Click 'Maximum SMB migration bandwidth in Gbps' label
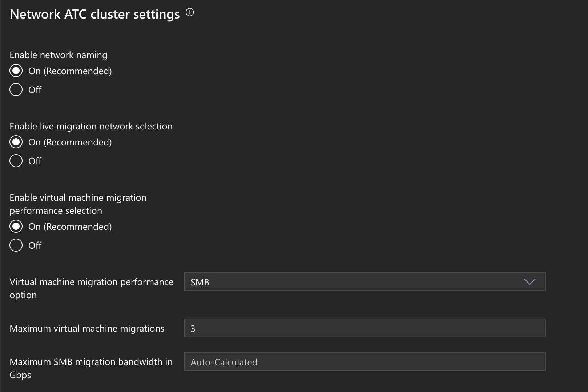Screen dimensions: 588x392 91,368
